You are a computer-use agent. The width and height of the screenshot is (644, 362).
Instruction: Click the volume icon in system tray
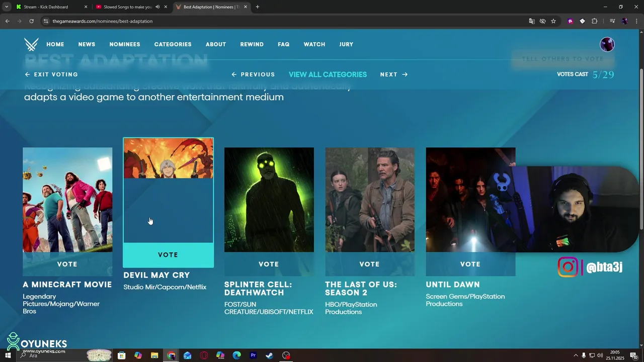click(600, 355)
